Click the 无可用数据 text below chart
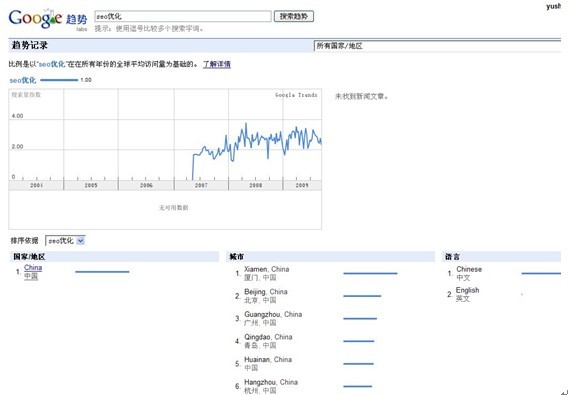 174,208
